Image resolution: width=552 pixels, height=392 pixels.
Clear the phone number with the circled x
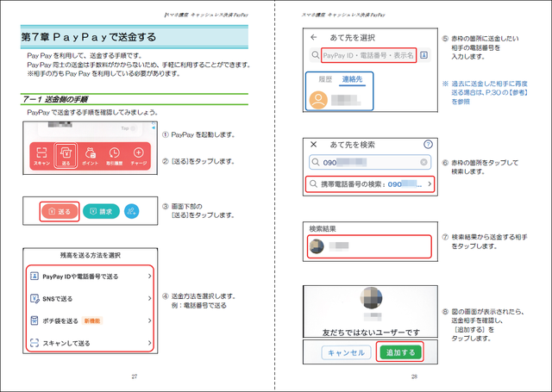pos(423,162)
